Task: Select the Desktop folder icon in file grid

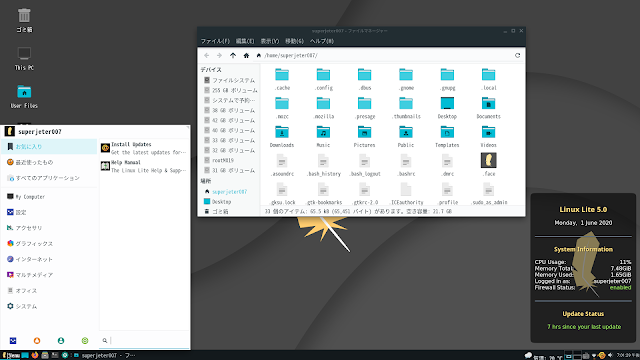Action: (x=447, y=108)
